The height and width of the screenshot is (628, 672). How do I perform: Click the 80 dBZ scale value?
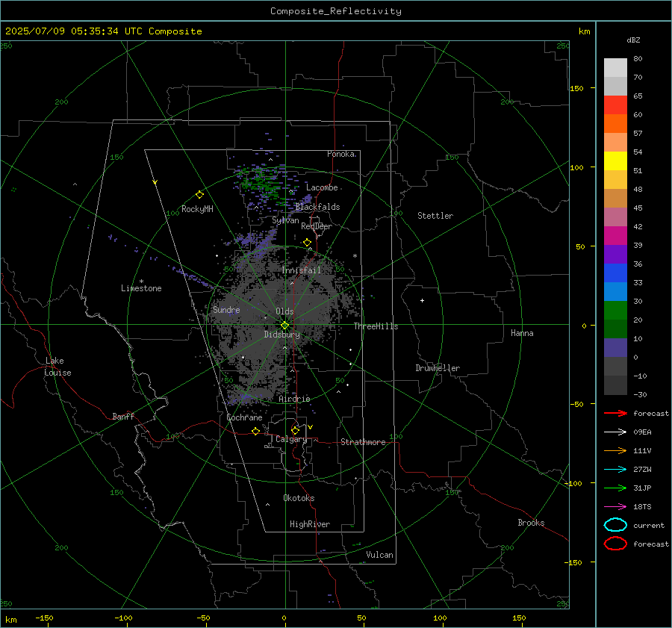pos(638,59)
